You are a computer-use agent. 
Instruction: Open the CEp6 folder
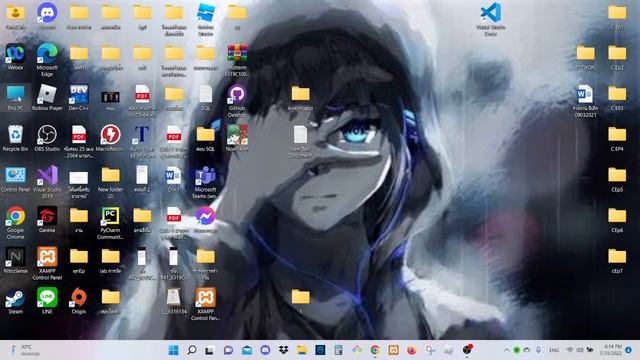point(617,220)
